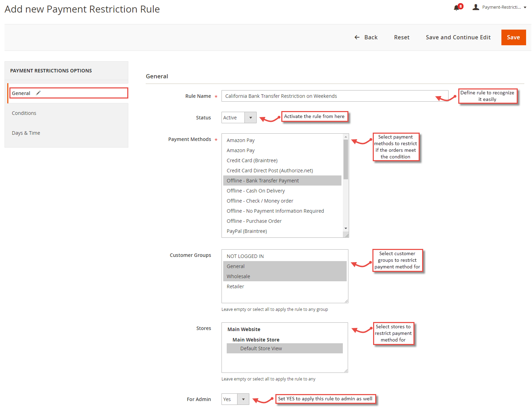Viewport: 532px width, 408px height.
Task: Select the General options tab
Action: click(21, 93)
